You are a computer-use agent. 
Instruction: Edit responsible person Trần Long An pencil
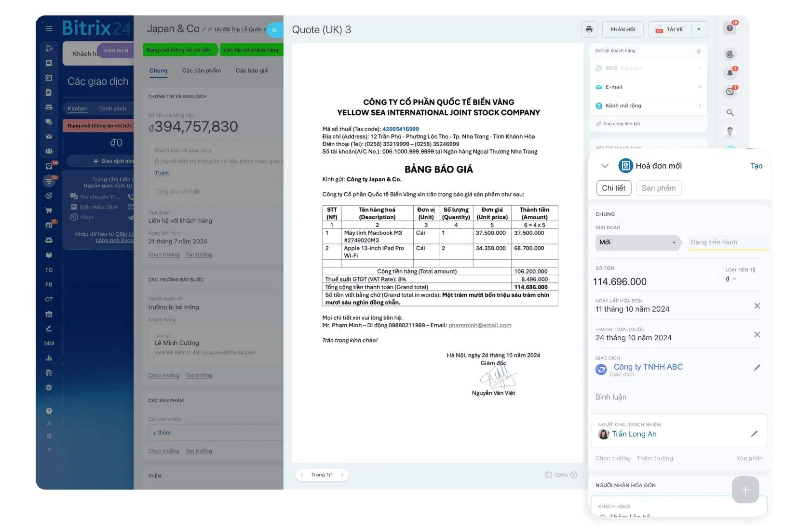point(755,434)
